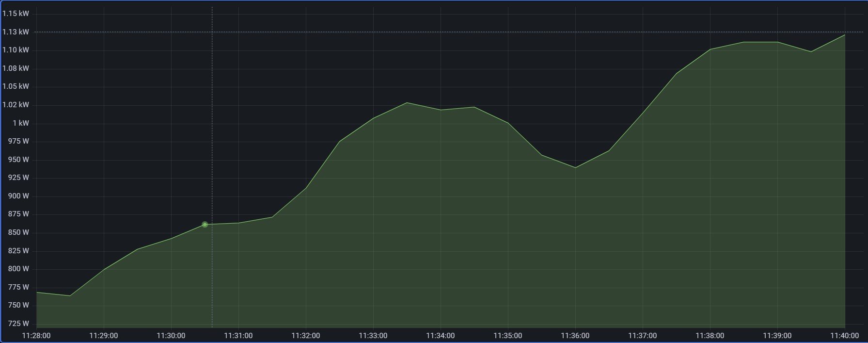The height and width of the screenshot is (343, 868).
Task: Click the 1.15 kW y-axis label
Action: point(16,14)
